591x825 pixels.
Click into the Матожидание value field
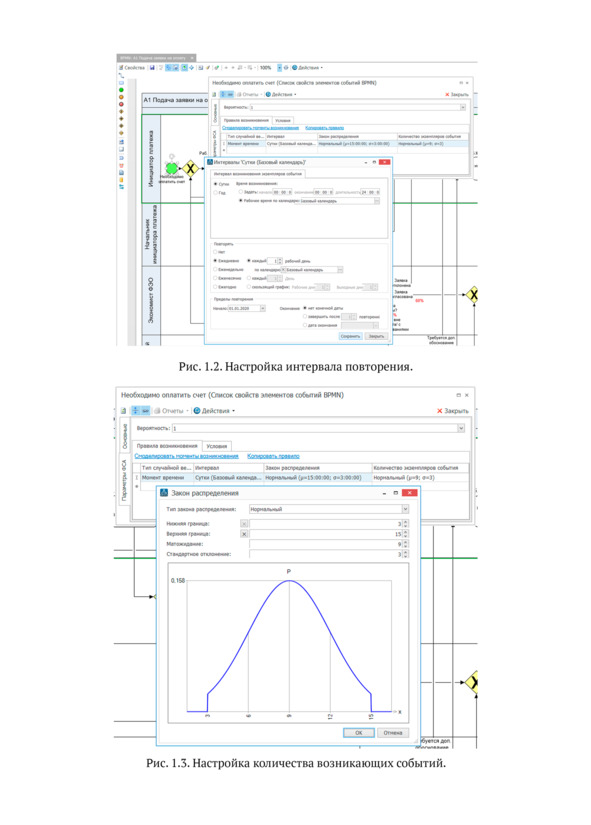click(326, 544)
